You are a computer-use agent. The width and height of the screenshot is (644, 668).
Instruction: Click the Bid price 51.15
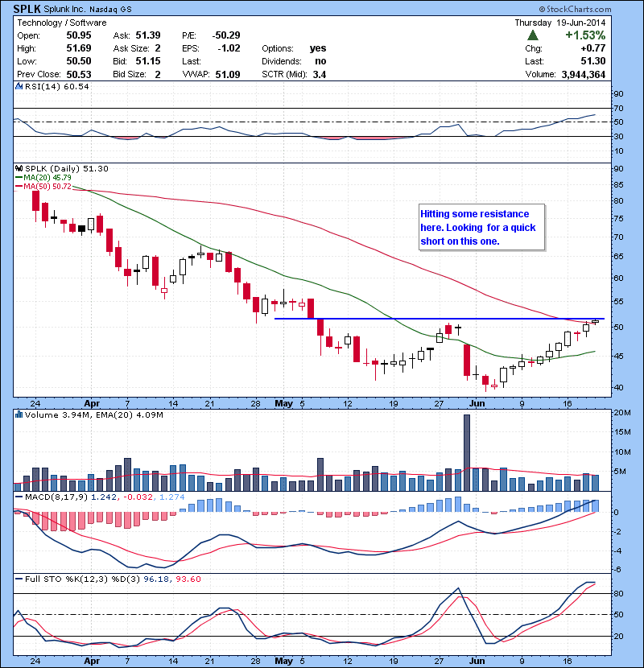[148, 61]
